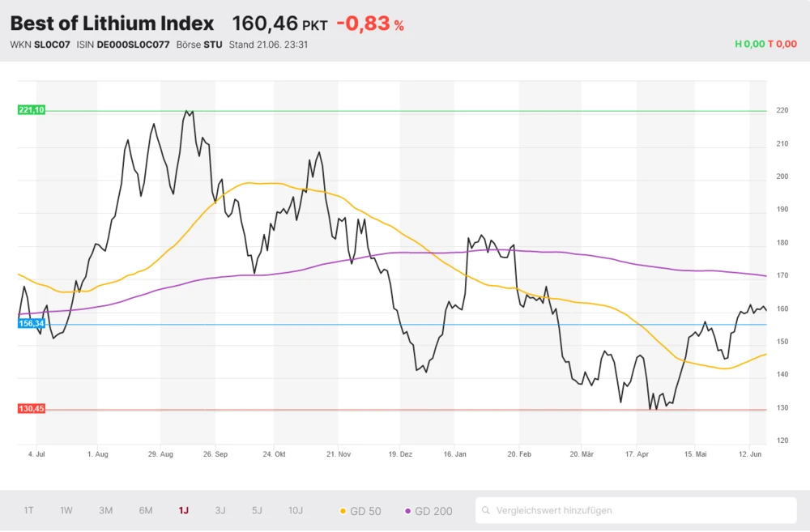Select the 1T time range
The image size is (810, 532).
click(x=28, y=510)
